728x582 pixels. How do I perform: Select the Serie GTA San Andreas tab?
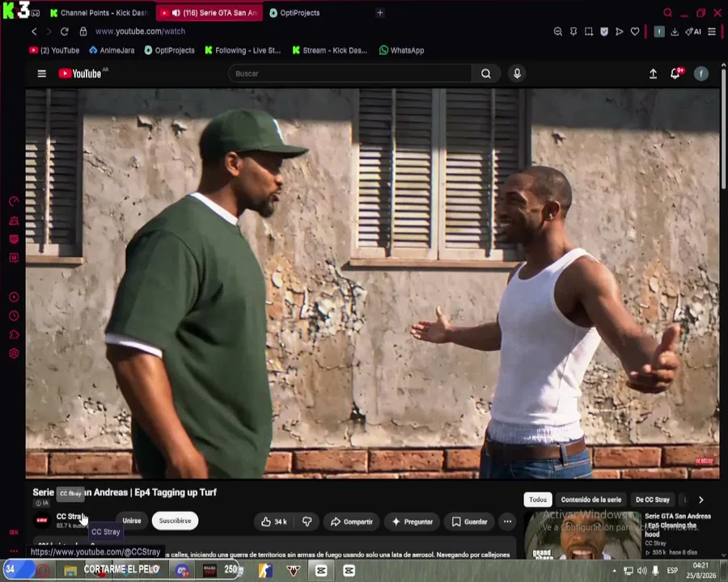pos(210,13)
